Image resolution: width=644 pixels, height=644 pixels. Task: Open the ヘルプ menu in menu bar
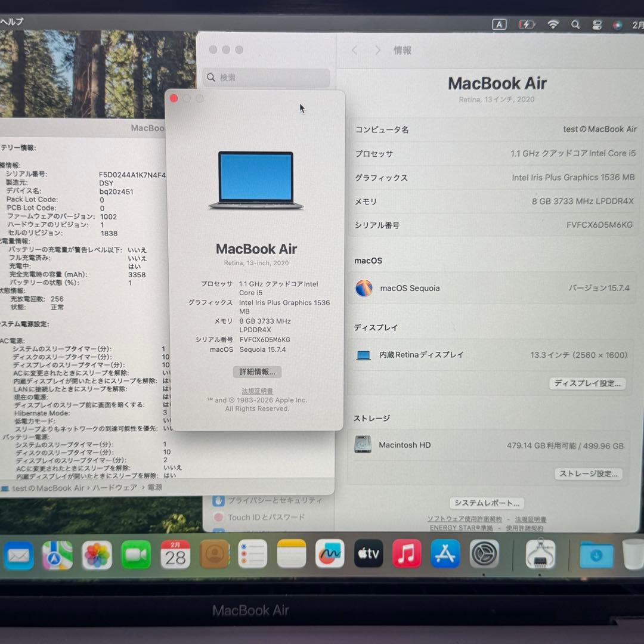pyautogui.click(x=12, y=21)
